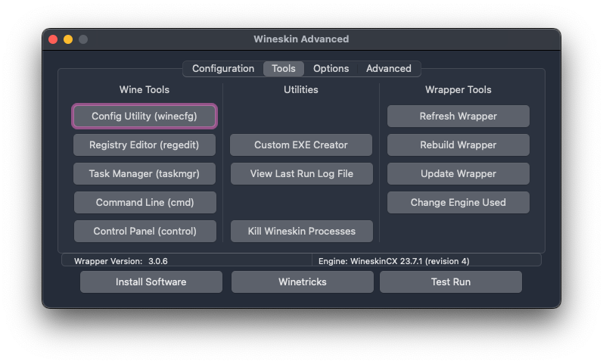Close the Wineskin Advanced window

[x=53, y=39]
